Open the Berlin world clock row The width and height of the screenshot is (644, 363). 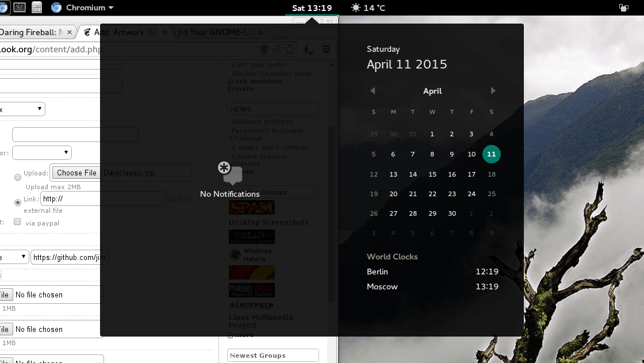pos(432,272)
